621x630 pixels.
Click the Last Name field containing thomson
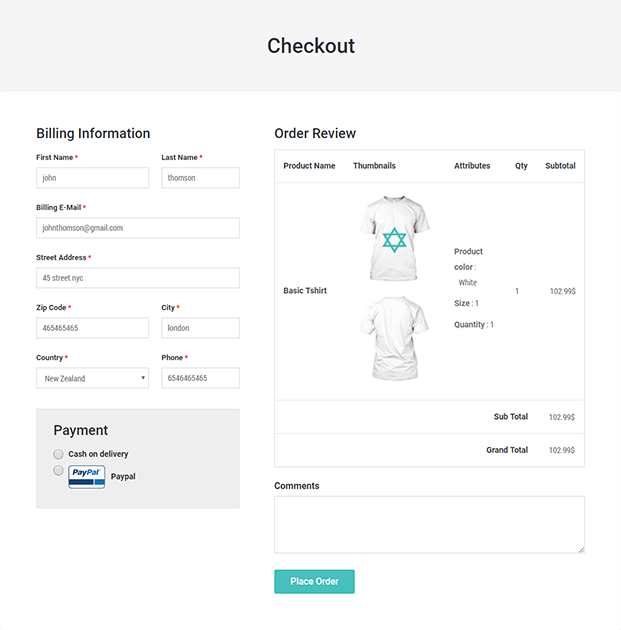200,178
